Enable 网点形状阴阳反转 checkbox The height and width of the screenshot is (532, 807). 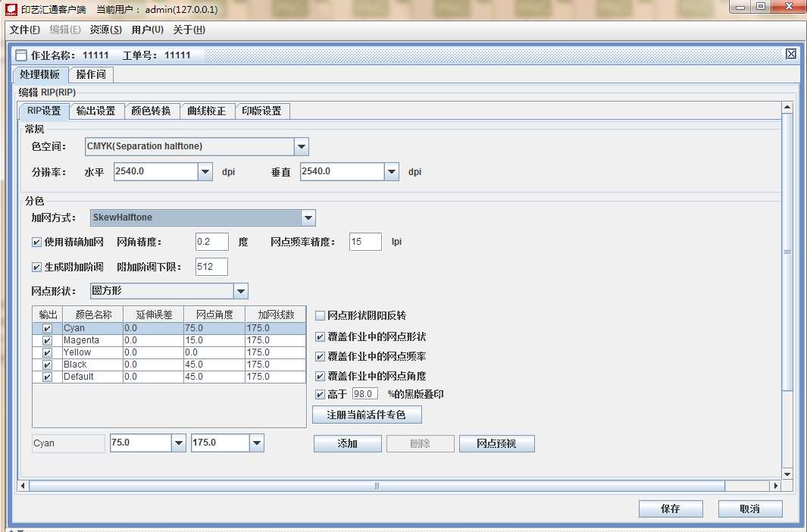coord(320,315)
